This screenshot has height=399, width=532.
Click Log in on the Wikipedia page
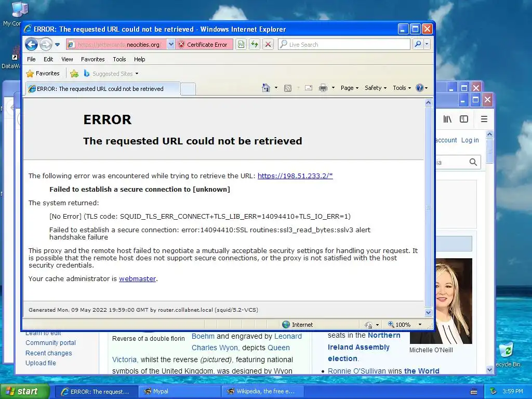(x=470, y=140)
